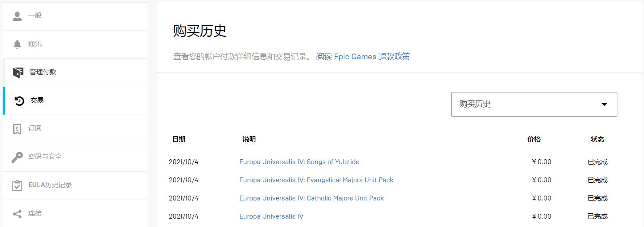Open Europa Universalis IV: Songs of Yuletide link
644x227 pixels.
[x=299, y=162]
